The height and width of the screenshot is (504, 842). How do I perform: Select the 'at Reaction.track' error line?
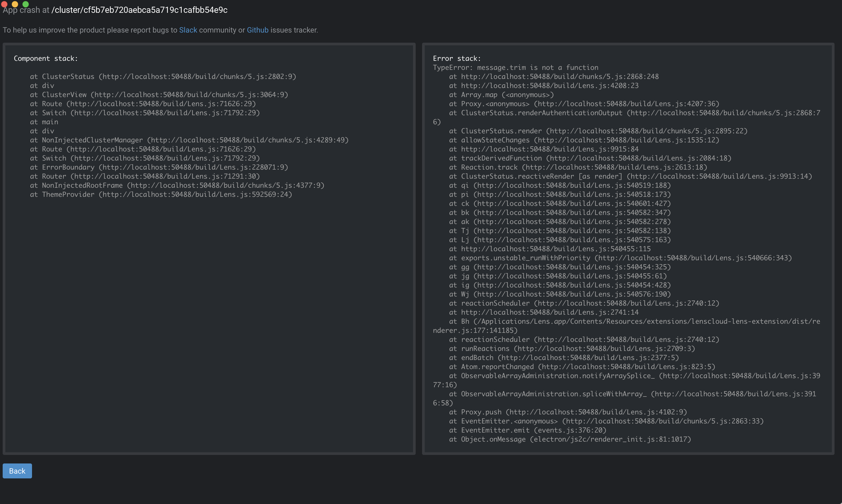[578, 167]
